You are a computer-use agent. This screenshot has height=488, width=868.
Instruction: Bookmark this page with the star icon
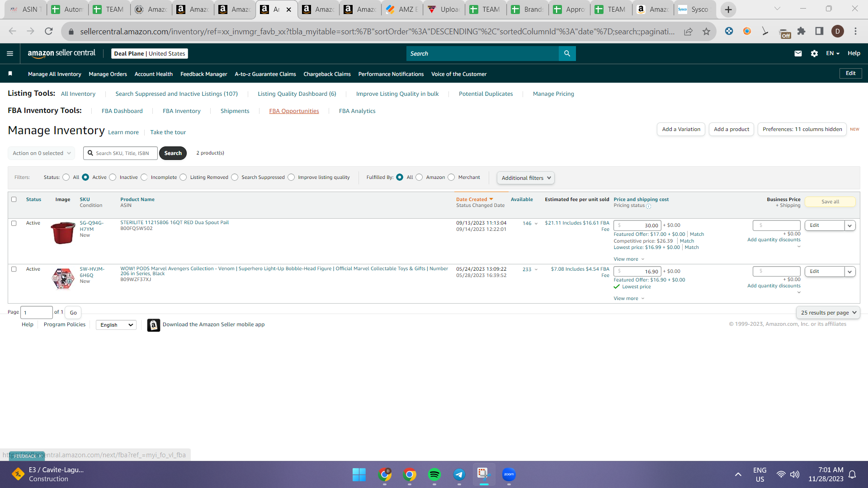coord(706,31)
